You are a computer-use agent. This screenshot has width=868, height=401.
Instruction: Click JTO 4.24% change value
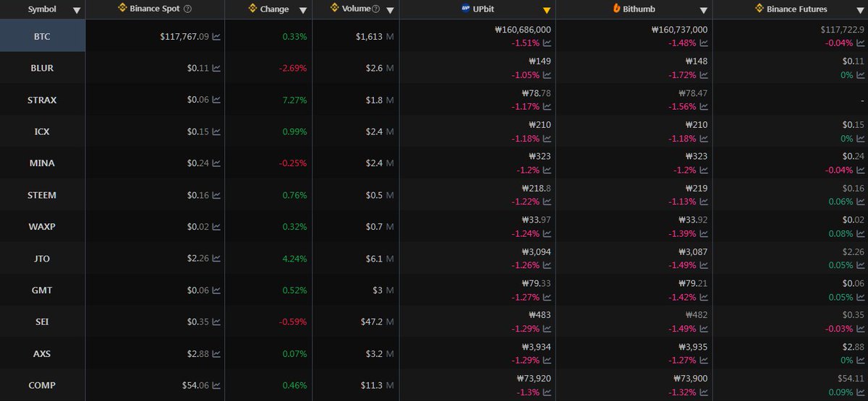click(x=296, y=259)
